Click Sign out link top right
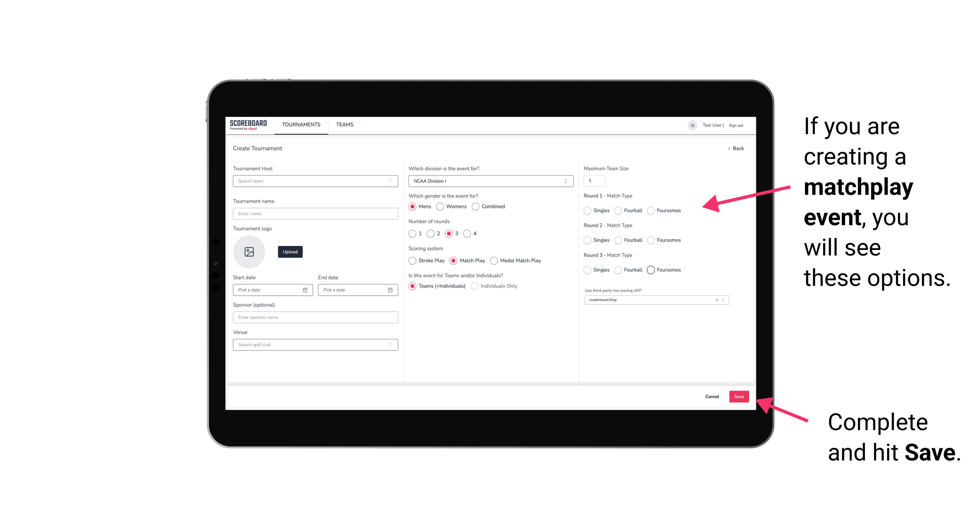 point(736,125)
